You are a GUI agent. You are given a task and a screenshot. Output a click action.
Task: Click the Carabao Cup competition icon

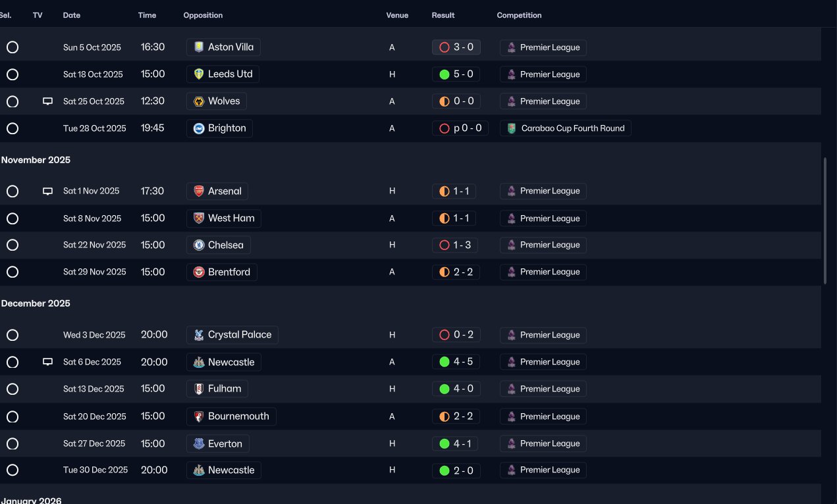512,128
